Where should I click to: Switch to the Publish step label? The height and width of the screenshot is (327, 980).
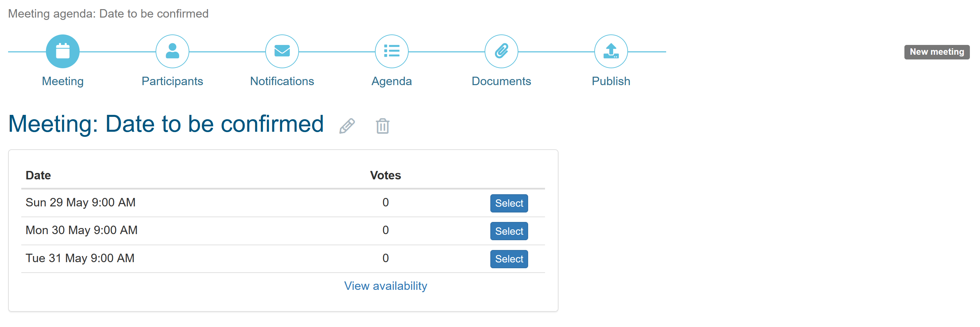(610, 81)
